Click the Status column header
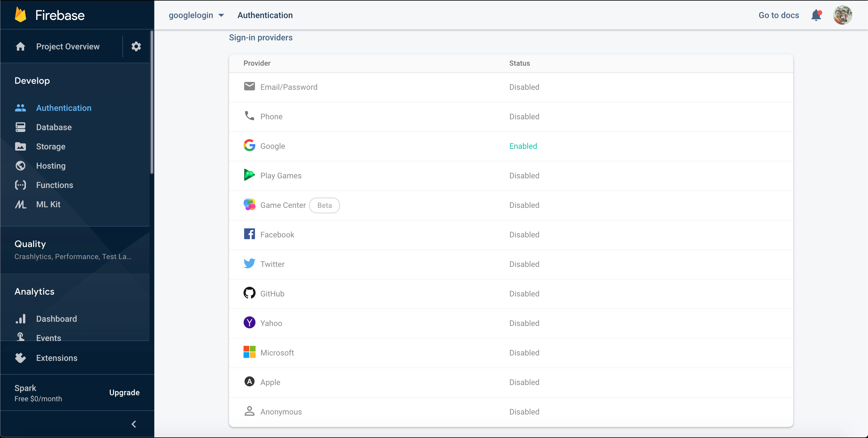Screen dimensions: 868x438 pyautogui.click(x=519, y=63)
